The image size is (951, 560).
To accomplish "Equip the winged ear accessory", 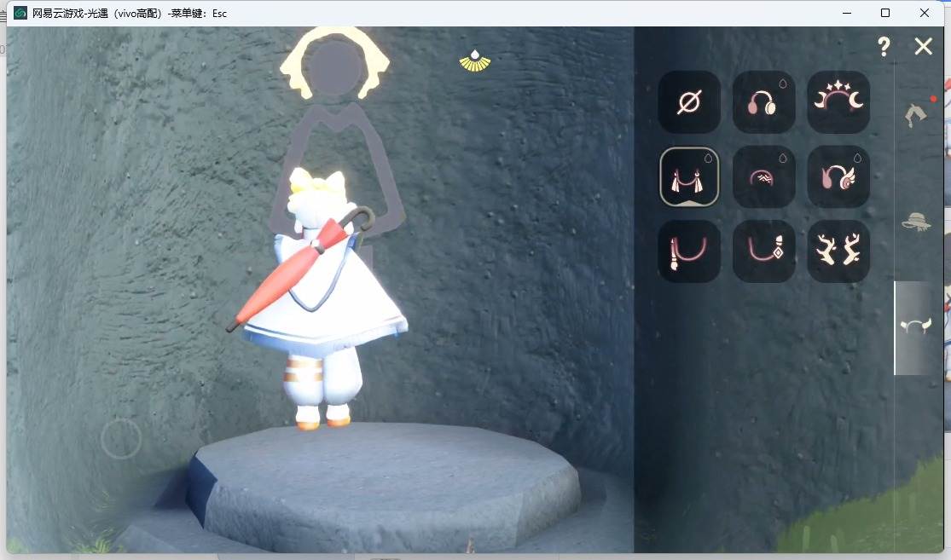I will pyautogui.click(x=838, y=177).
